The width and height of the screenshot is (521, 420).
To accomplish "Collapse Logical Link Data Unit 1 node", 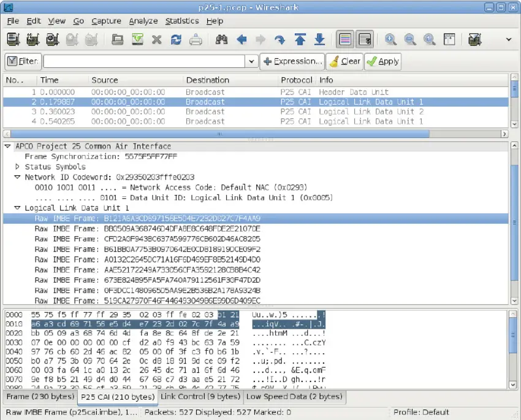I will click(x=17, y=208).
